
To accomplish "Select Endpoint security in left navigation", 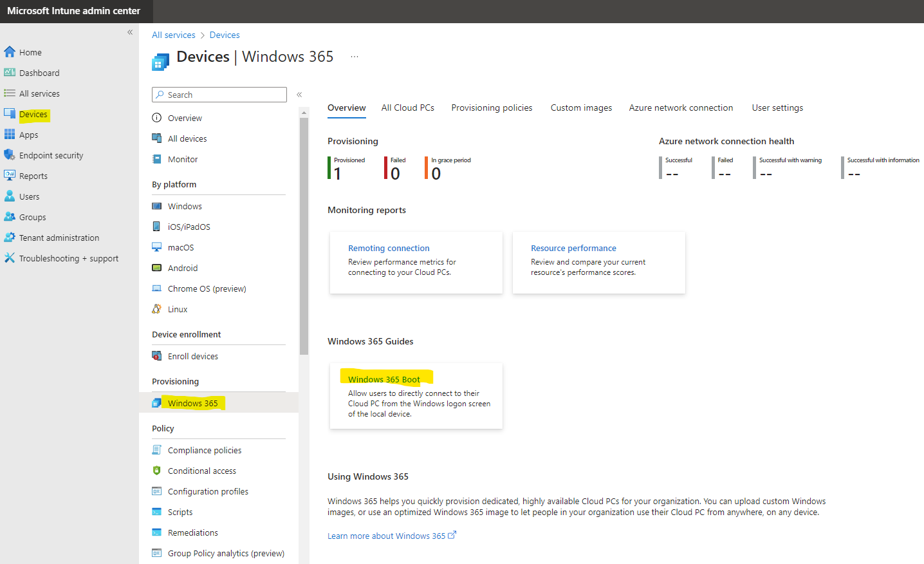I will [51, 155].
